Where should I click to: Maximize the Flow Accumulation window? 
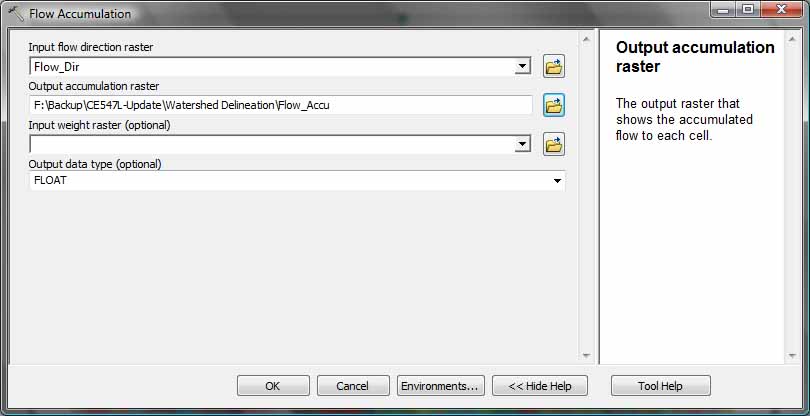(x=748, y=10)
